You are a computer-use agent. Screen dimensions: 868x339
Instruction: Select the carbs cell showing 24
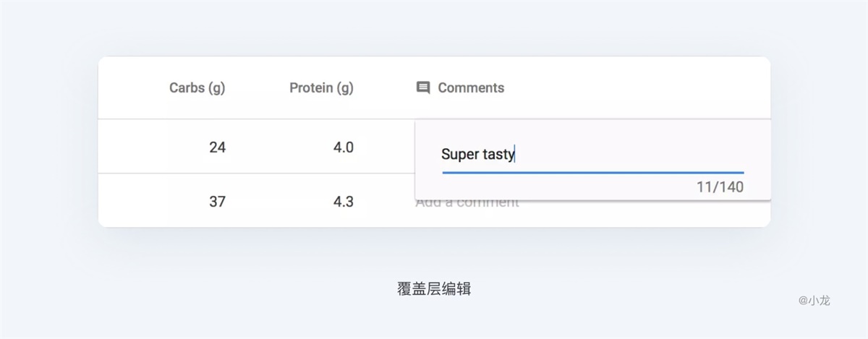click(217, 147)
